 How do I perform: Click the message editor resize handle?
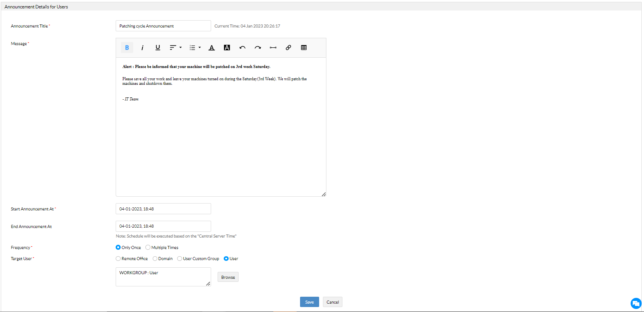point(324,194)
